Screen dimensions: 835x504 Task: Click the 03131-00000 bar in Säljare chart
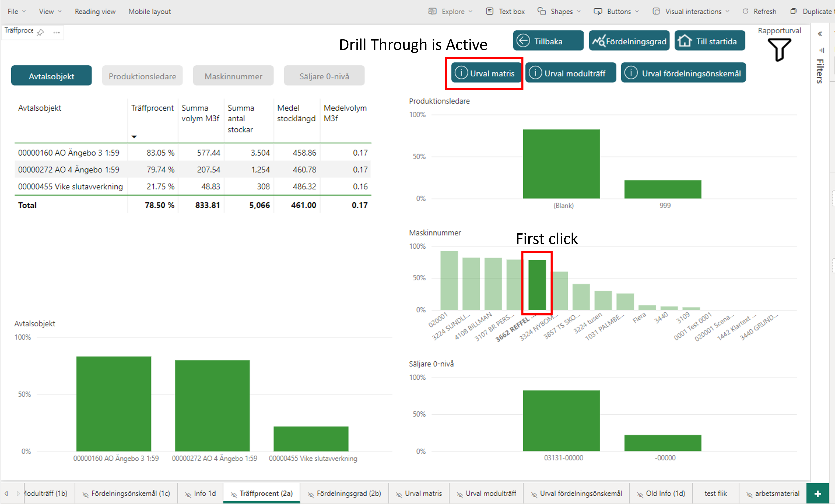pyautogui.click(x=561, y=421)
